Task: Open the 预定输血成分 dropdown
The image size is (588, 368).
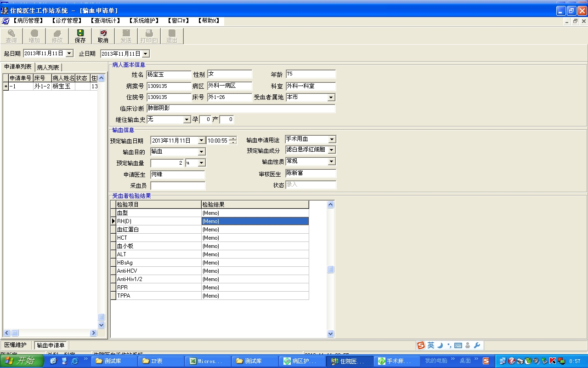Action: coord(332,150)
